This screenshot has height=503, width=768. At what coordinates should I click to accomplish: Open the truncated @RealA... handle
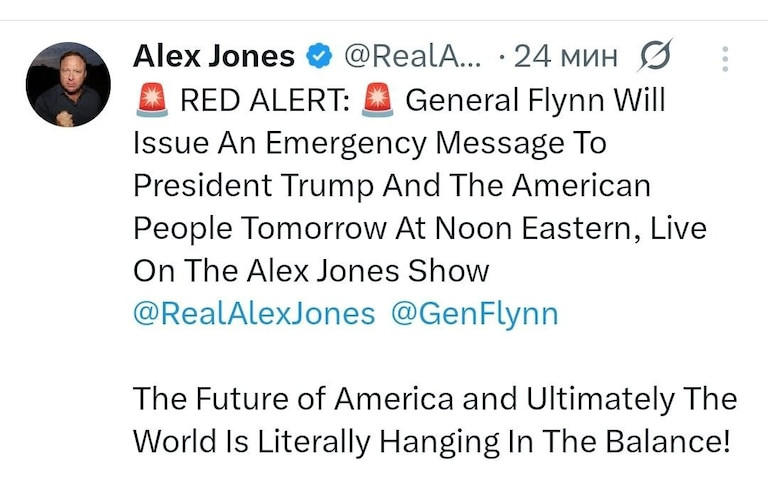(412, 57)
